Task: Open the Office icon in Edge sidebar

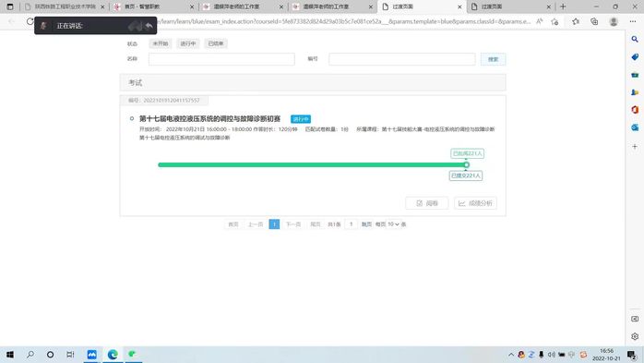Action: coord(635,110)
